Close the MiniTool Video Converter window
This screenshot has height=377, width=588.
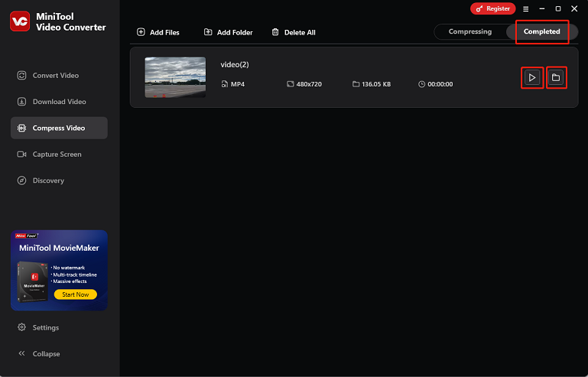574,8
